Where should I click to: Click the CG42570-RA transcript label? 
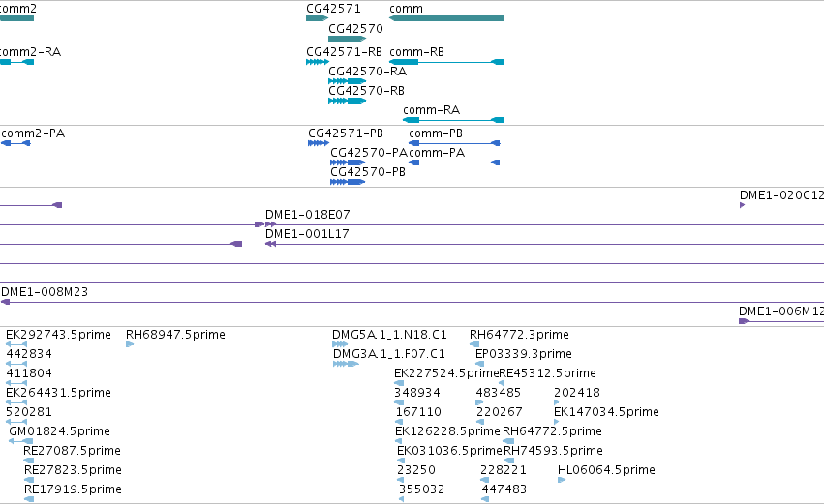[x=367, y=72]
